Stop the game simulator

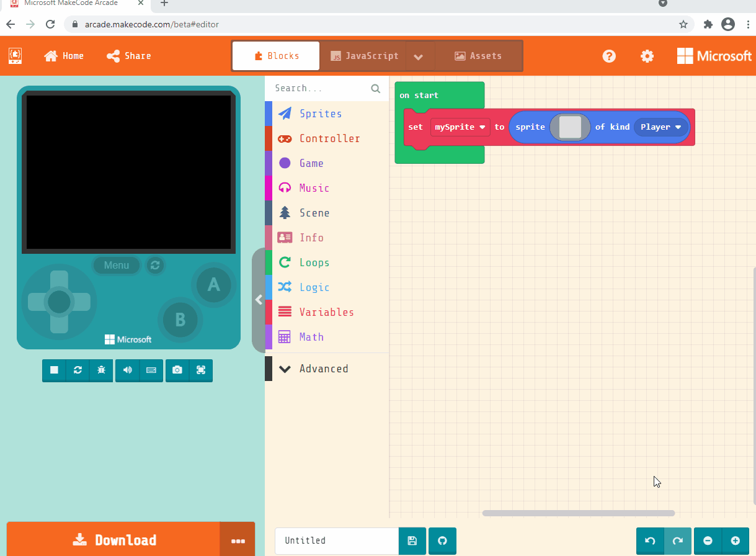(54, 370)
